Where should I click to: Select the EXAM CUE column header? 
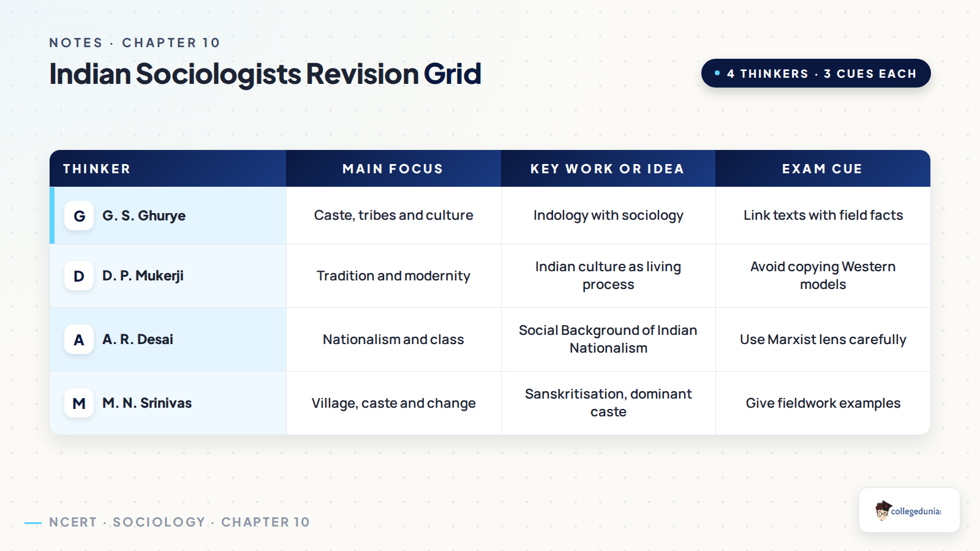pyautogui.click(x=823, y=168)
